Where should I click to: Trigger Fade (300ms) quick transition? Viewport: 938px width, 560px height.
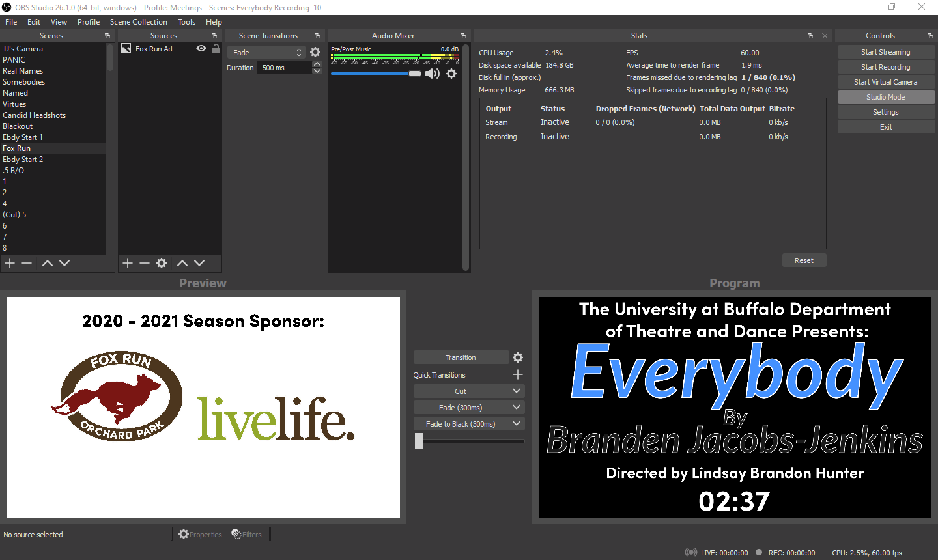tap(461, 408)
